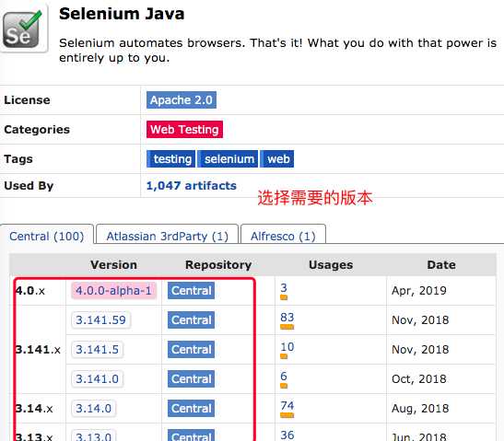This screenshot has width=504, height=441.
Task: Open version 3.141.5
Action: [98, 350]
